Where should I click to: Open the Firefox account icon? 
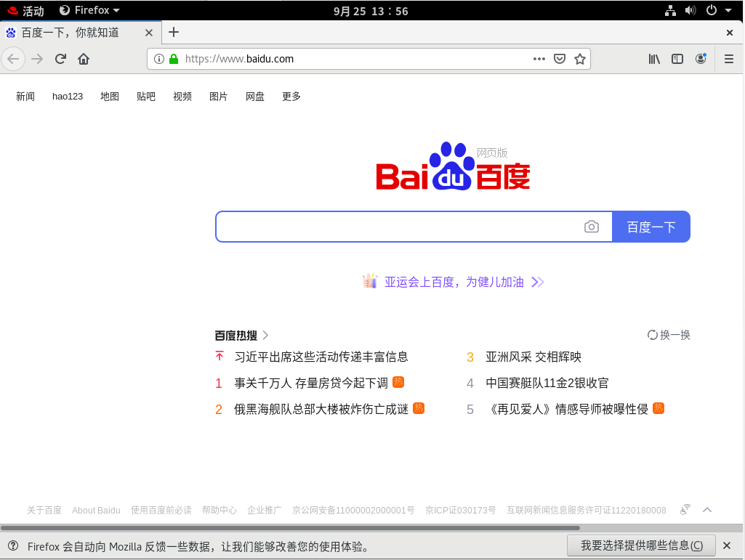point(701,59)
